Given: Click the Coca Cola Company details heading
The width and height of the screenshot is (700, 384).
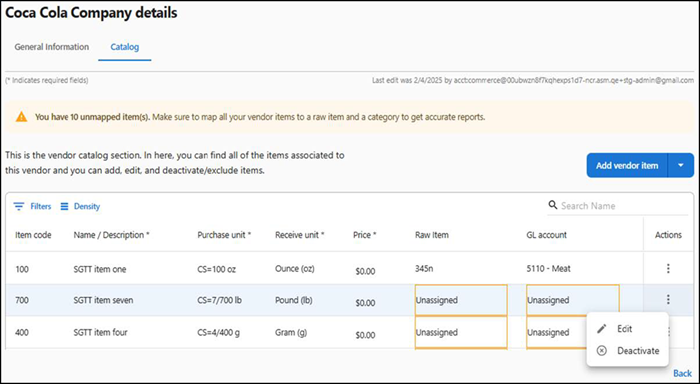Looking at the screenshot, I should click(91, 13).
